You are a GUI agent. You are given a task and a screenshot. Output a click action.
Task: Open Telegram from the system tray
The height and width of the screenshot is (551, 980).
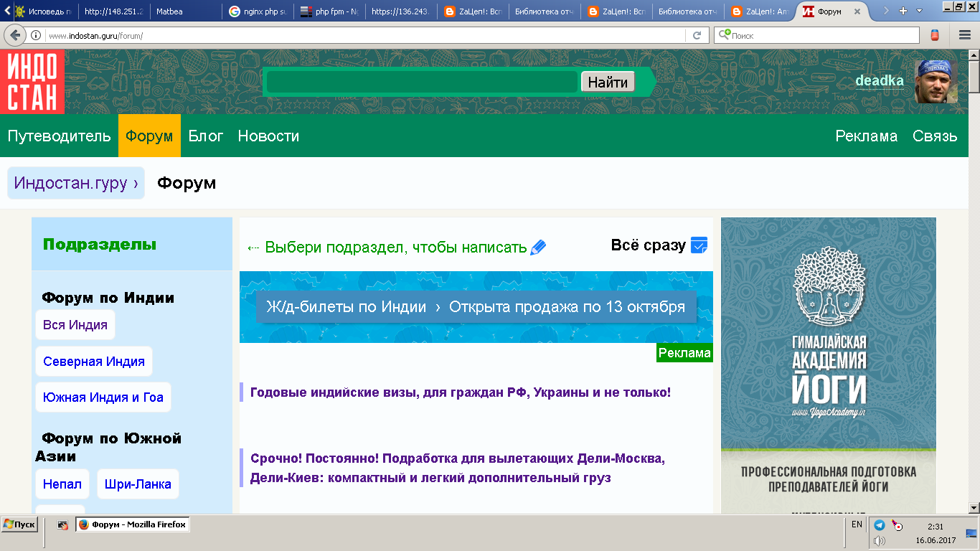[880, 524]
